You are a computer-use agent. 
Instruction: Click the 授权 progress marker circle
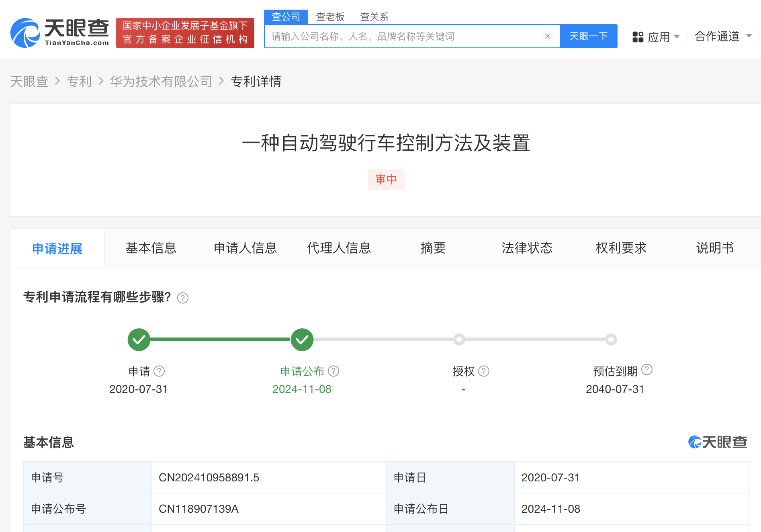459,340
